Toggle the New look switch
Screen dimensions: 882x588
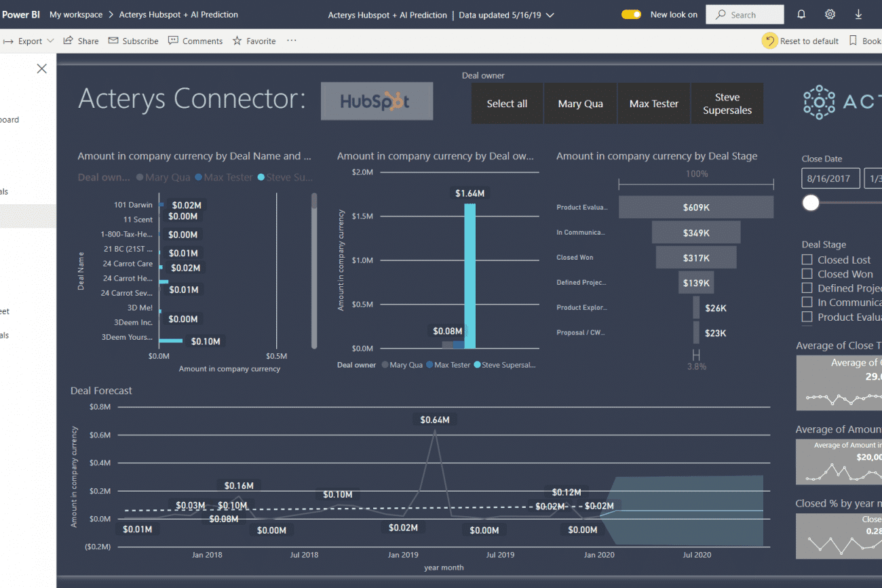(x=632, y=14)
